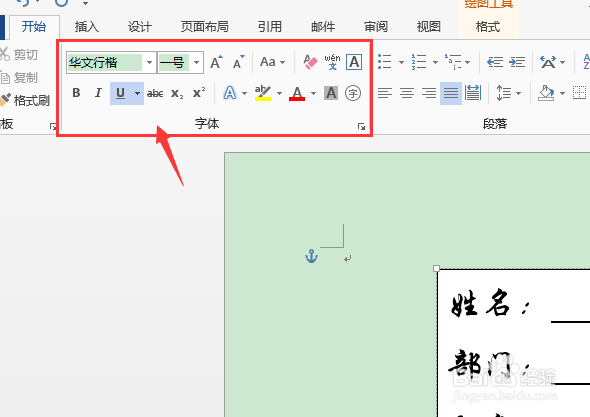590x417 pixels.
Task: Open the wén phonetic guide
Action: click(332, 62)
